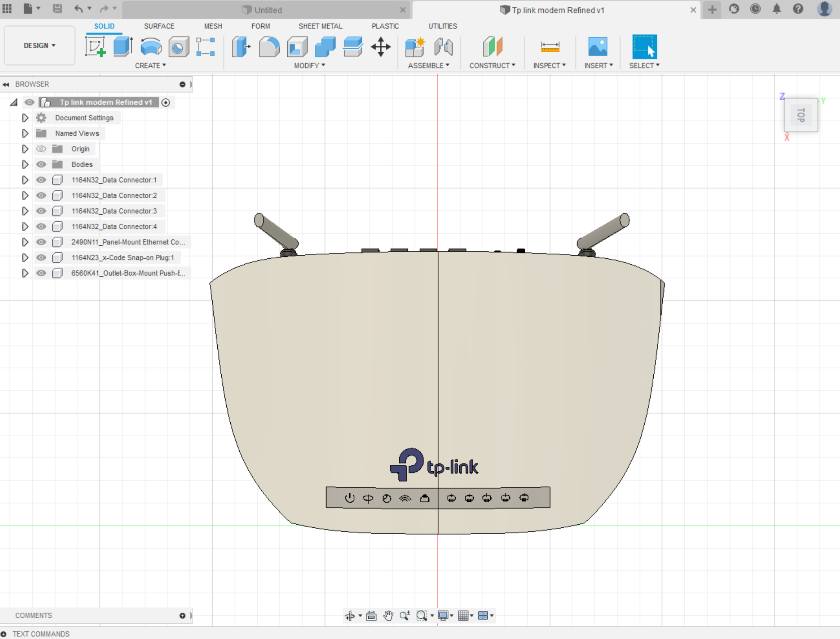Expand 6560K41_Outlet-Box-Mount component
Viewport: 840px width, 639px height.
tap(25, 273)
